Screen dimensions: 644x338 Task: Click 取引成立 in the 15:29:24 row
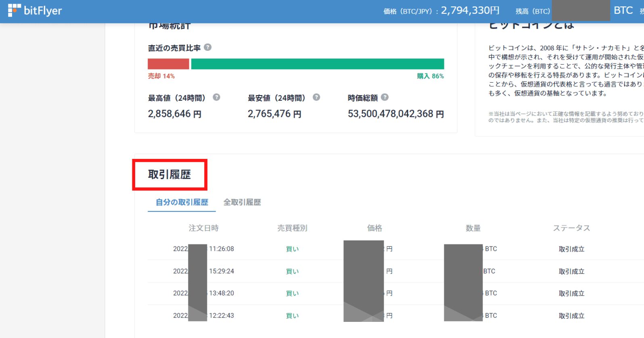click(571, 271)
